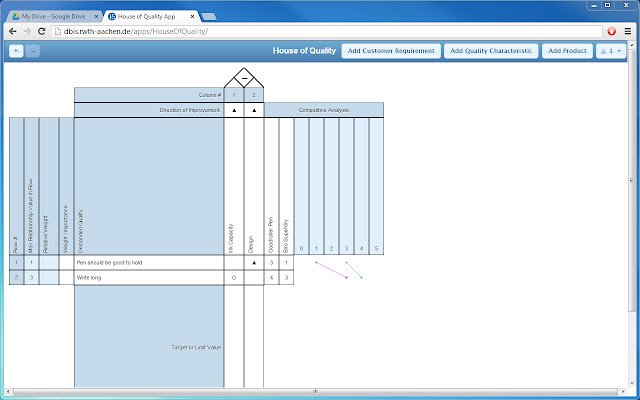Click circle relationship symbol in Ink Capacity column
640x400 pixels.
coord(234,278)
